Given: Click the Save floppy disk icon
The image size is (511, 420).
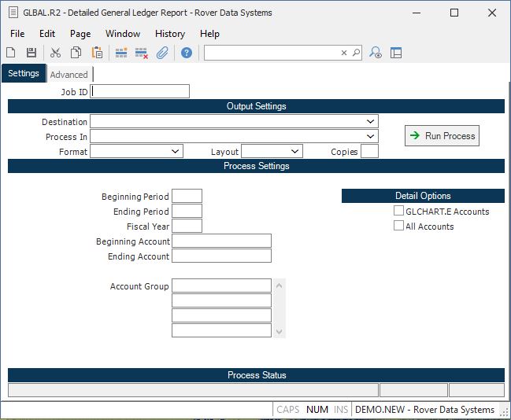Looking at the screenshot, I should 31,53.
